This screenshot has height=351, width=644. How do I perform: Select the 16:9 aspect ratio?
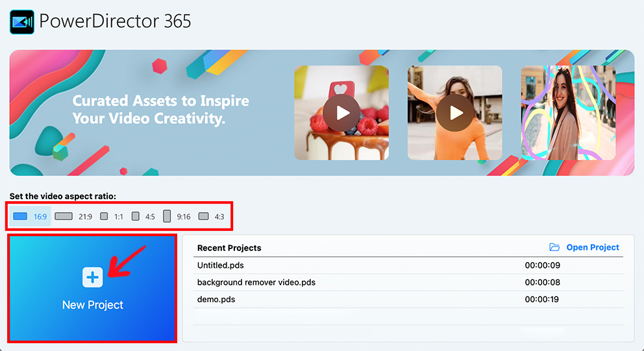point(30,216)
